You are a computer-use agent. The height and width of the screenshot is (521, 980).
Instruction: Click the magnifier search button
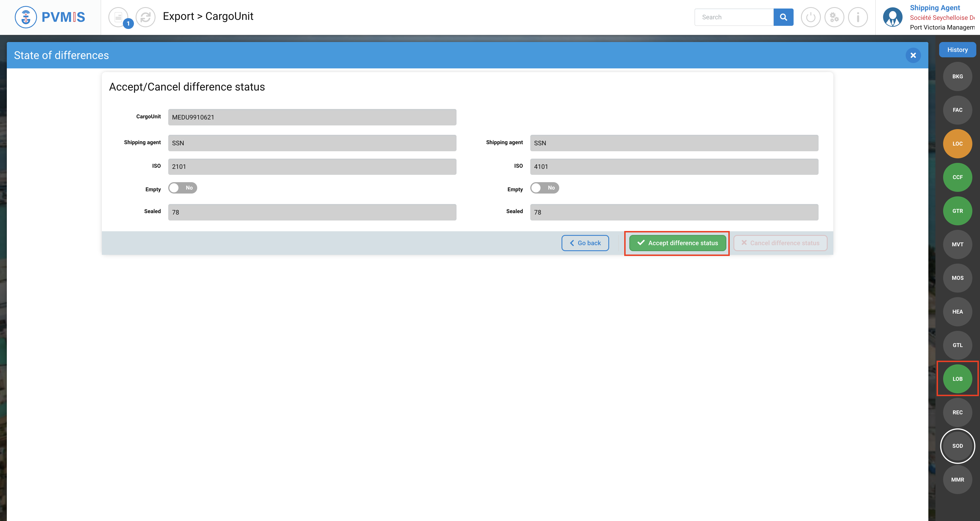pos(783,17)
